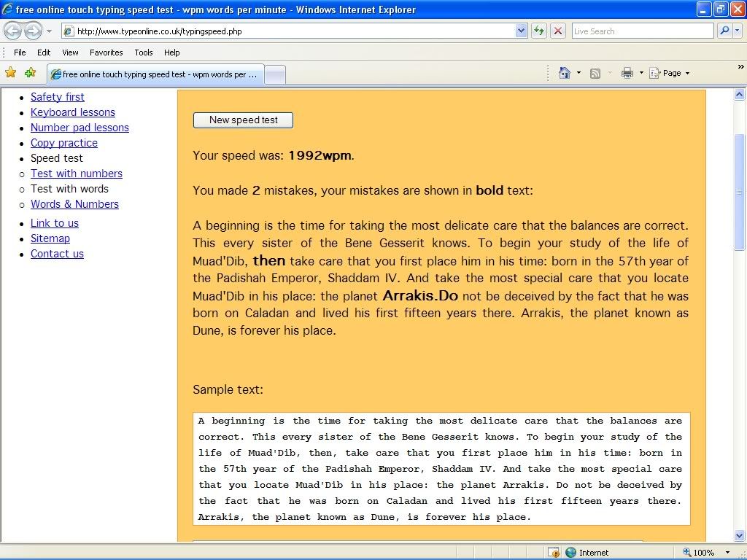Select the typing speed test tab

point(156,74)
